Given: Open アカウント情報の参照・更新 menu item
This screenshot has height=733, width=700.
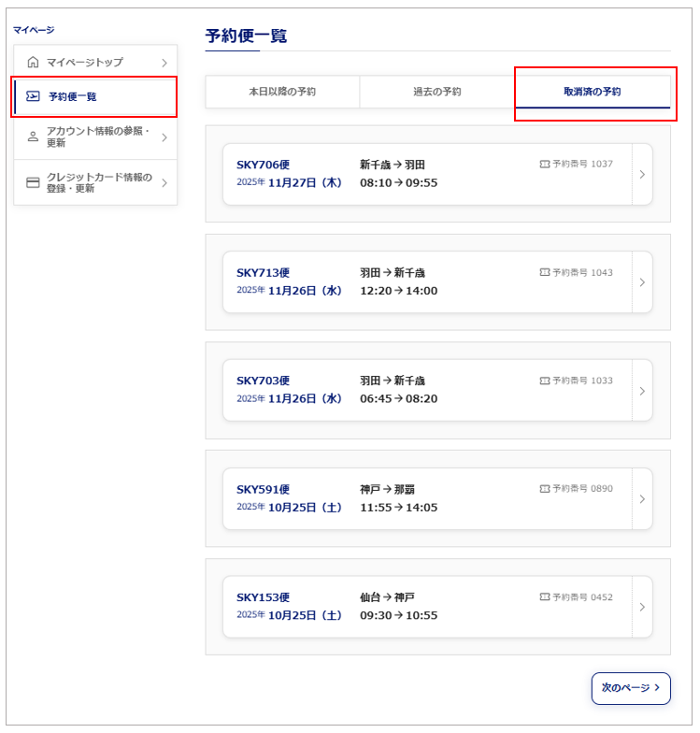Looking at the screenshot, I should click(x=95, y=137).
